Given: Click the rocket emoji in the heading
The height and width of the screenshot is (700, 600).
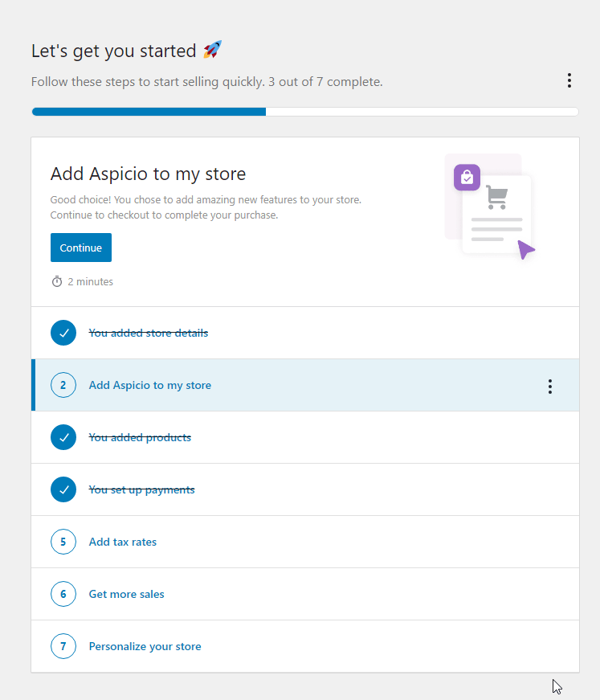Looking at the screenshot, I should 211,49.
